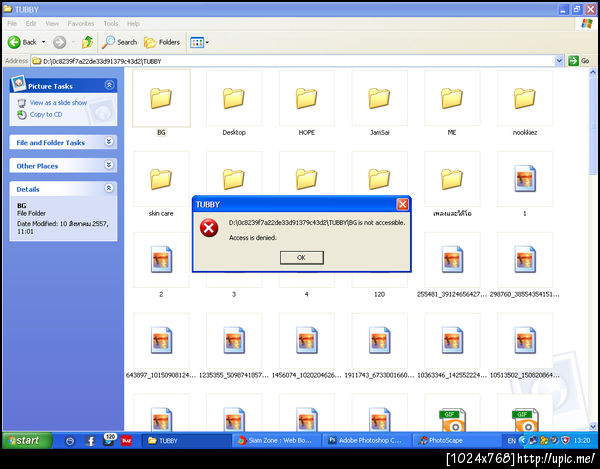Viewport: 600px width, 469px height.
Task: Select the Desktop folder
Action: pos(234,103)
